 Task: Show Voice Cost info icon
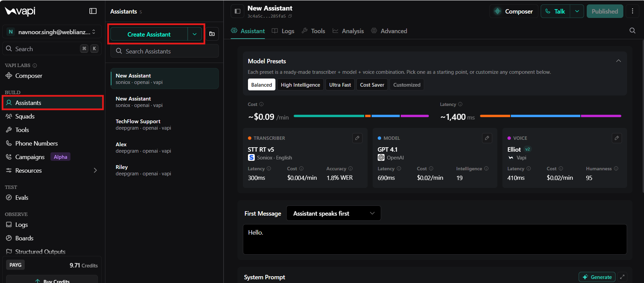[x=561, y=169]
